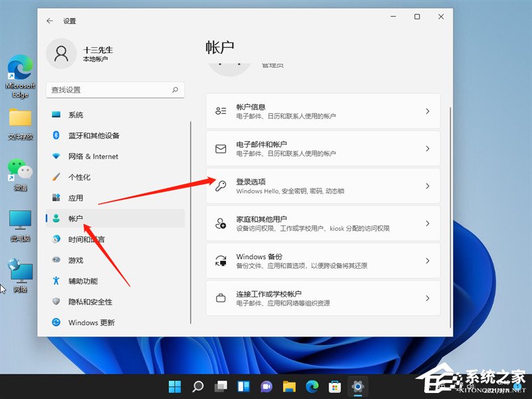Open 系统 settings in the sidebar

(76, 114)
